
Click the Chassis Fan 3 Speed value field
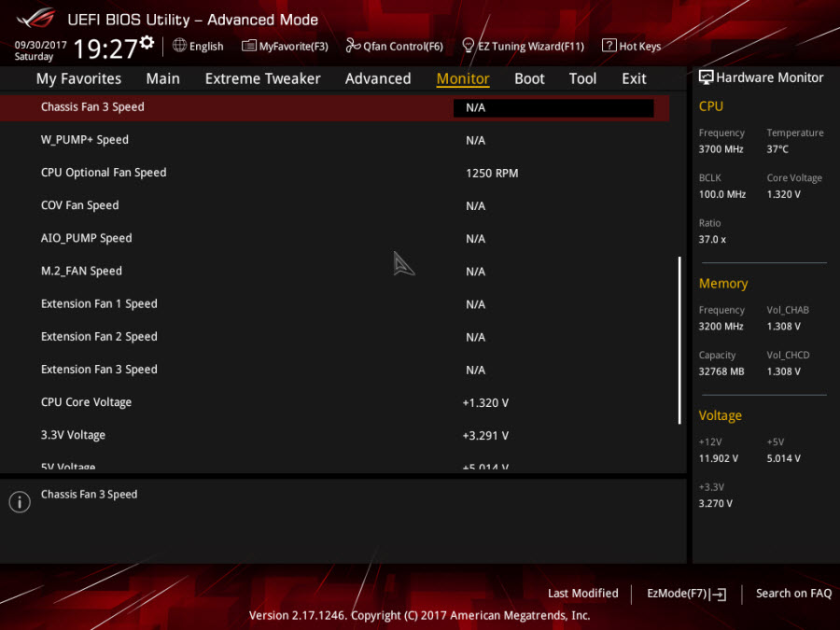[553, 107]
